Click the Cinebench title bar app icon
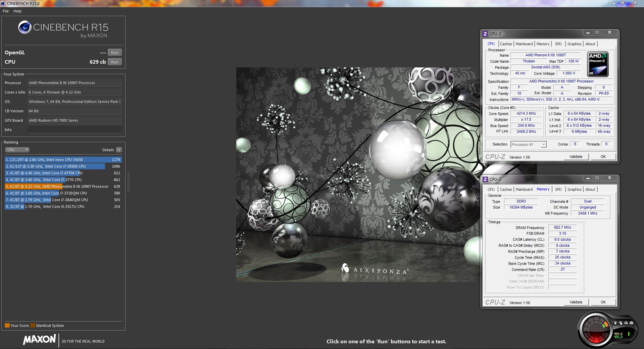The height and width of the screenshot is (349, 644). coord(3,3)
